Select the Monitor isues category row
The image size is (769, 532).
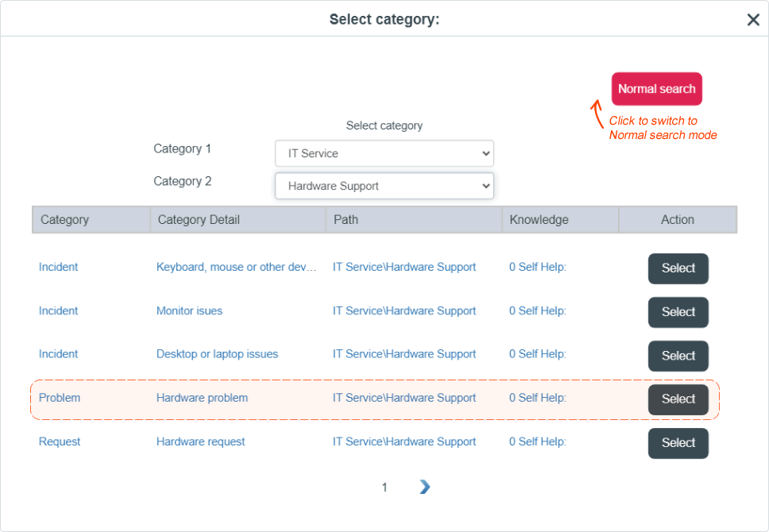678,312
